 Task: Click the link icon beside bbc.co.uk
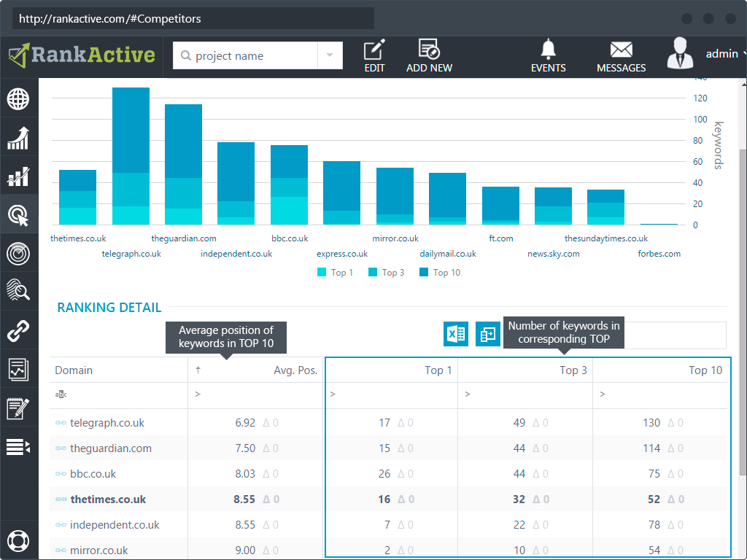tap(61, 474)
